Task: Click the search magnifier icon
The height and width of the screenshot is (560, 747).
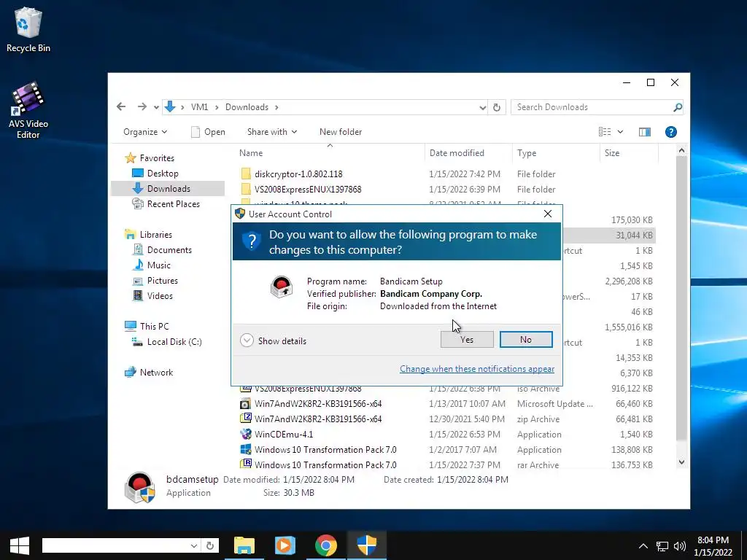Action: point(678,107)
